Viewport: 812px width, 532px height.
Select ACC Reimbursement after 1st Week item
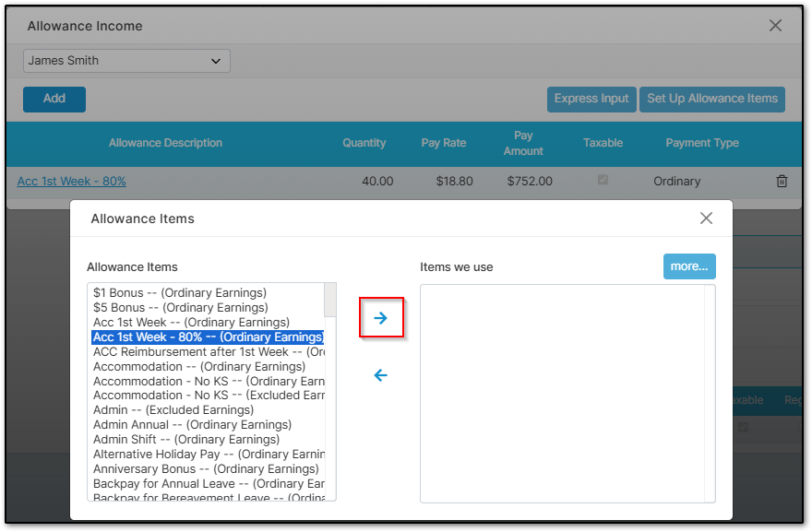tap(209, 352)
